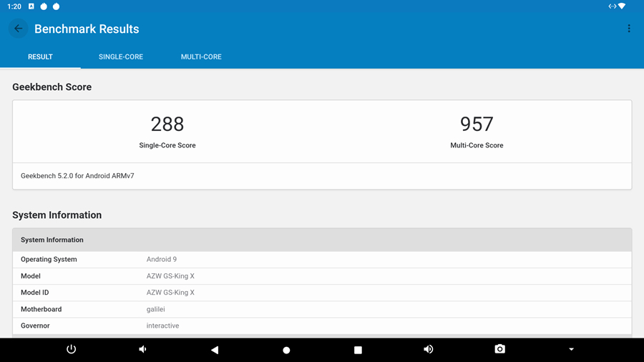
Task: Tap the 1:20 clock in status bar
Action: [14, 6]
